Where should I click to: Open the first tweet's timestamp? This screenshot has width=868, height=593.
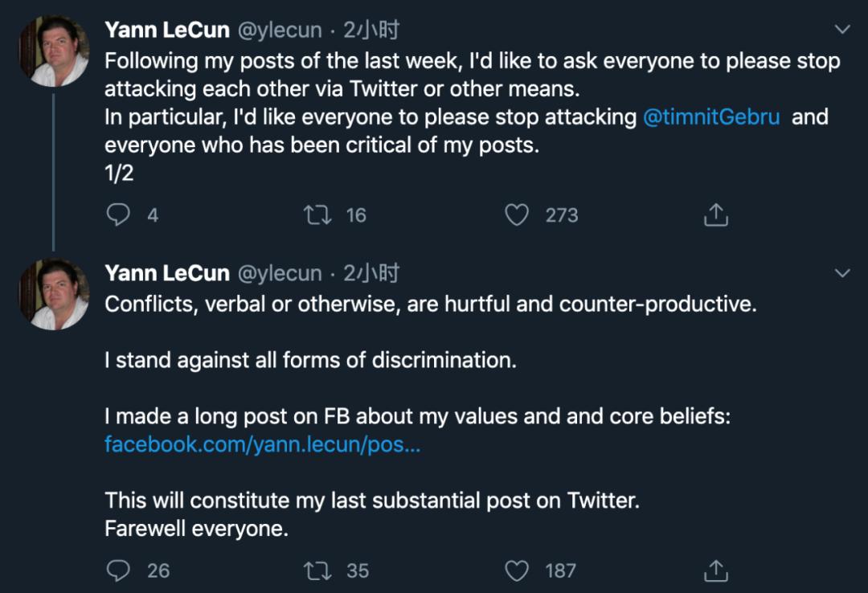point(371,31)
